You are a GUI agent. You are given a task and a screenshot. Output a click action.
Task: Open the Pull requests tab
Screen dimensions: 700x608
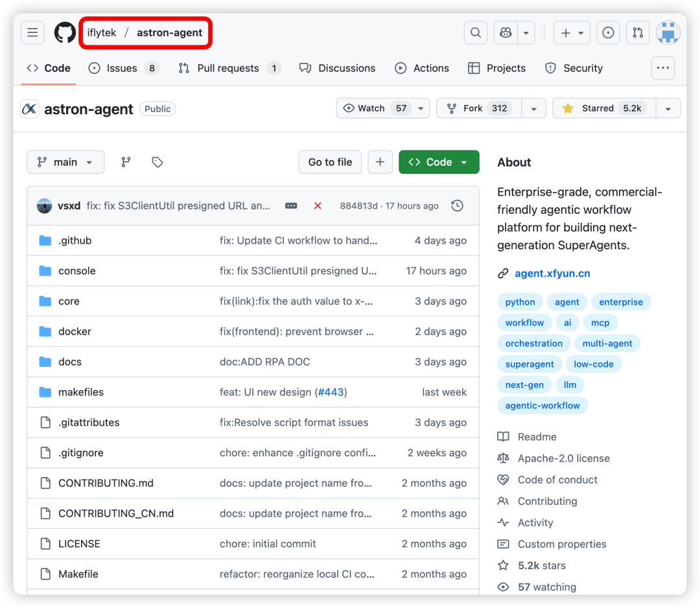click(x=229, y=68)
